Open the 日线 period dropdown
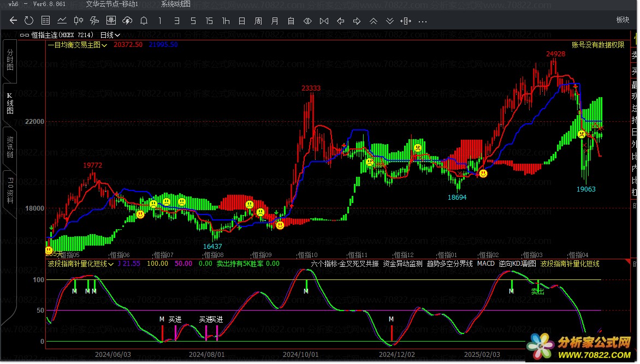 coord(110,35)
